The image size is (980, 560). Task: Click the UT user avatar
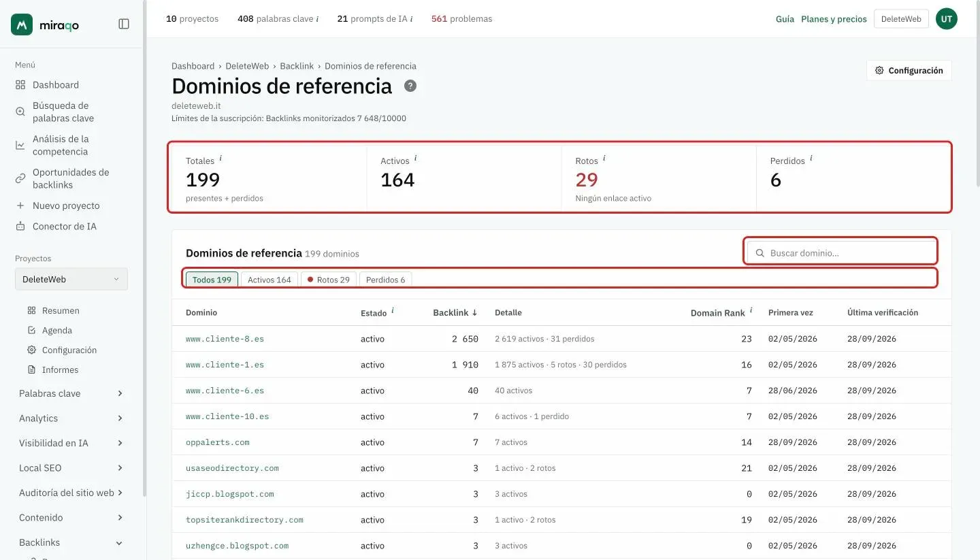click(x=946, y=19)
